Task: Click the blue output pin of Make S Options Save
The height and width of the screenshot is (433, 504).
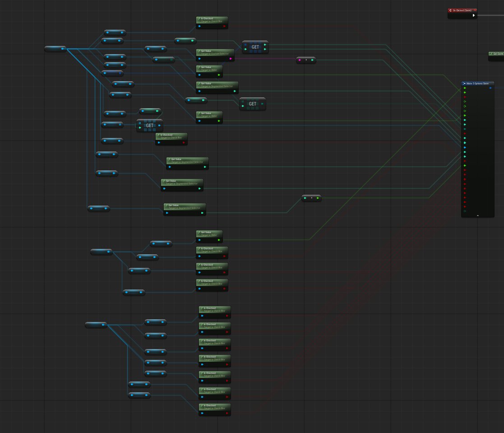Action: click(490, 88)
